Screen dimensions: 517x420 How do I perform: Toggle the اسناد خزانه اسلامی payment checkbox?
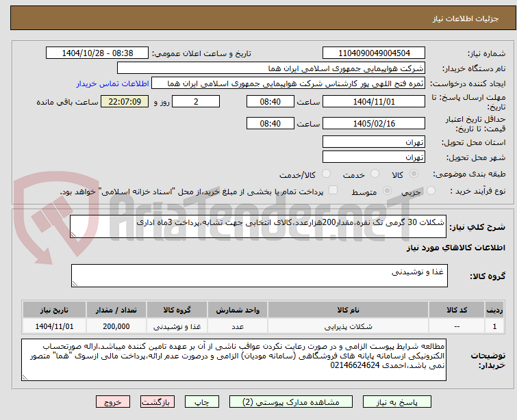[333, 190]
